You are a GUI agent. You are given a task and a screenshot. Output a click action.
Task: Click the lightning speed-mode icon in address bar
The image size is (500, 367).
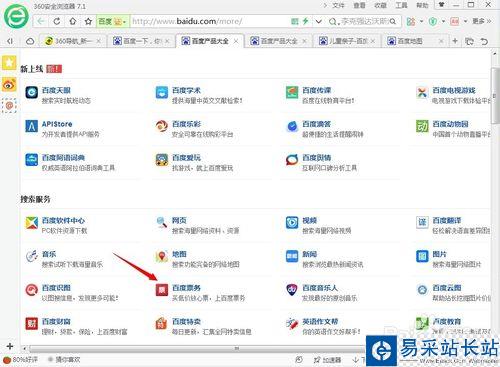tap(305, 21)
